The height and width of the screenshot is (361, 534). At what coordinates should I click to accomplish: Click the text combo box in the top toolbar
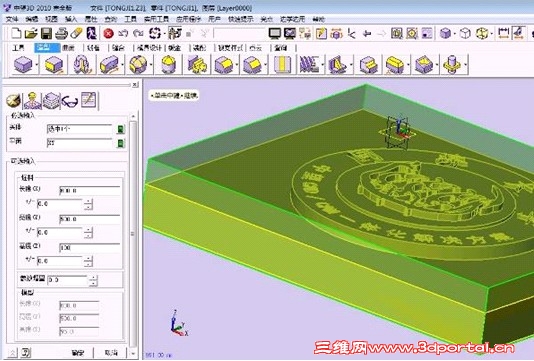tap(239, 33)
